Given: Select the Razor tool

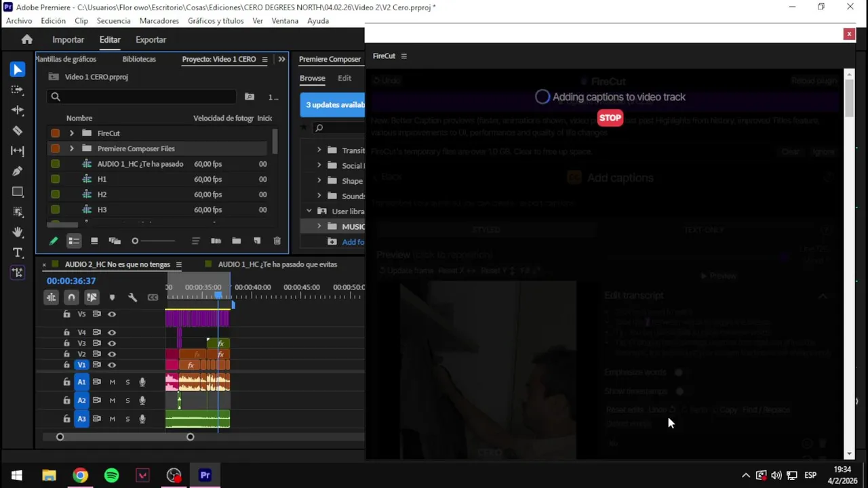Looking at the screenshot, I should coord(18,130).
